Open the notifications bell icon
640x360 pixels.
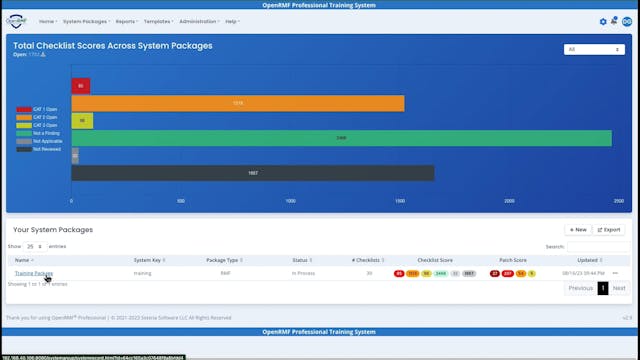[614, 21]
